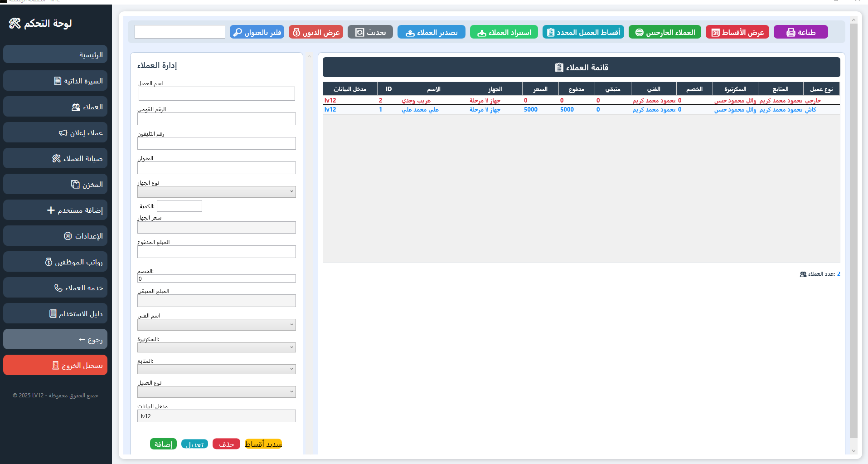Open warehouse (المخزن) sidebar menu item
This screenshot has width=868, height=464.
55,184
